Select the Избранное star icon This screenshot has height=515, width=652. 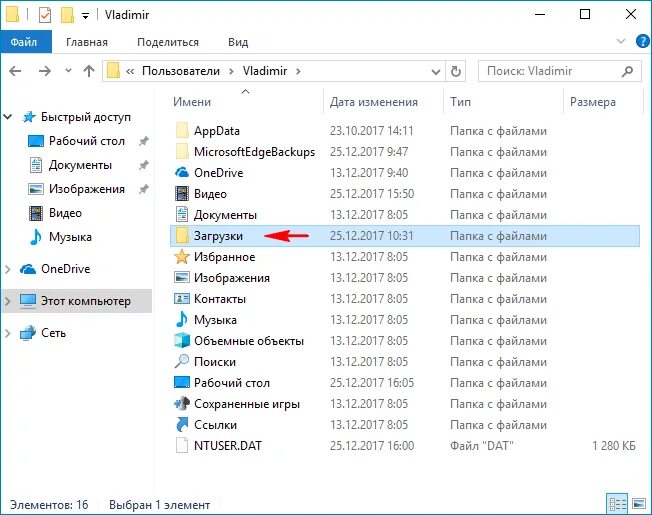point(182,256)
